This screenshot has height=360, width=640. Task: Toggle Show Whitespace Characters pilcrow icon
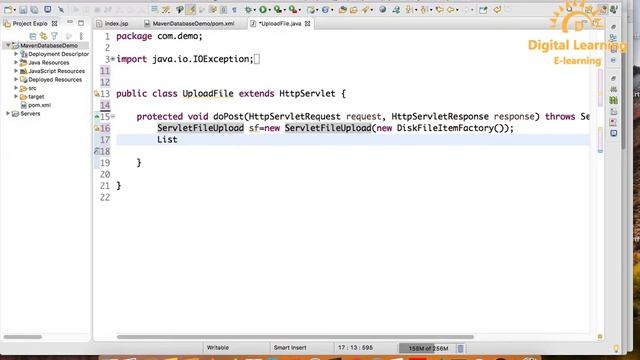pos(234,9)
